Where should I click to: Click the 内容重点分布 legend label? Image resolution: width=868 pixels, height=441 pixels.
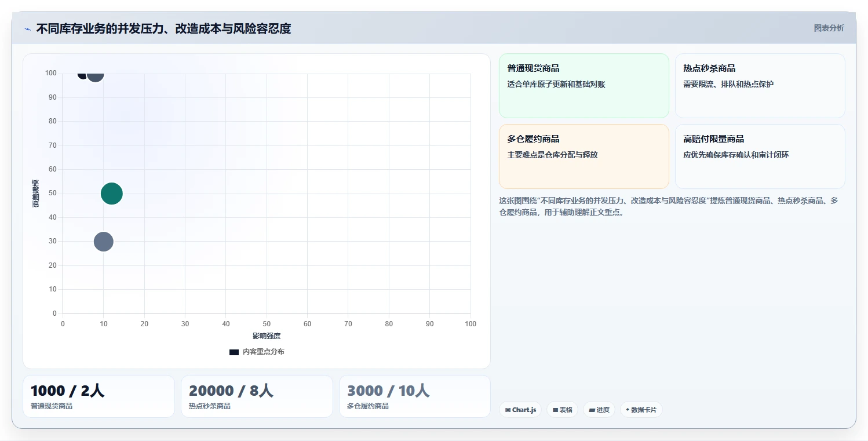[x=263, y=352]
